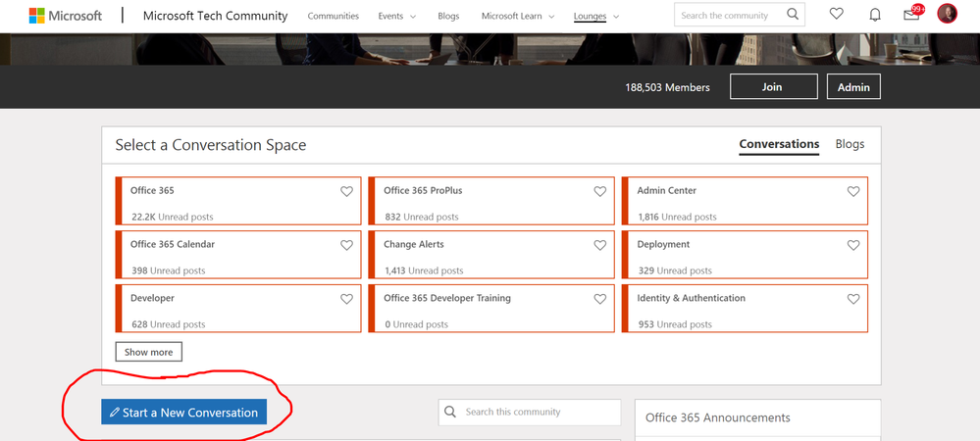Switch to the Blogs tab in panel
This screenshot has height=441, width=980.
coord(850,144)
